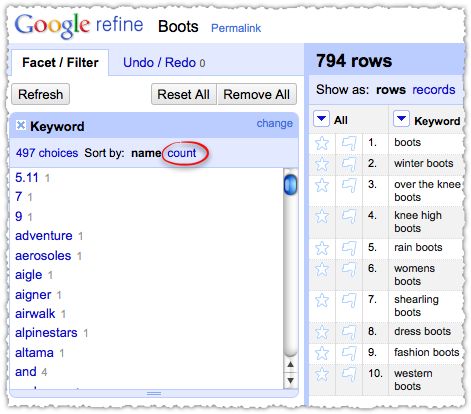Viewport: 471px width, 414px height.
Task: Star row 8 dress boots
Action: [322, 332]
